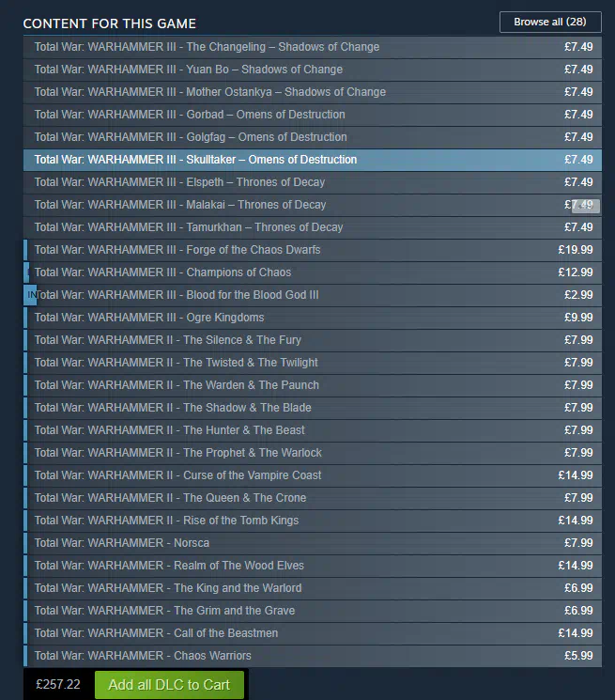This screenshot has height=700, width=615.
Task: Open WARHAMMER - Norsca DLC page
Action: click(312, 543)
